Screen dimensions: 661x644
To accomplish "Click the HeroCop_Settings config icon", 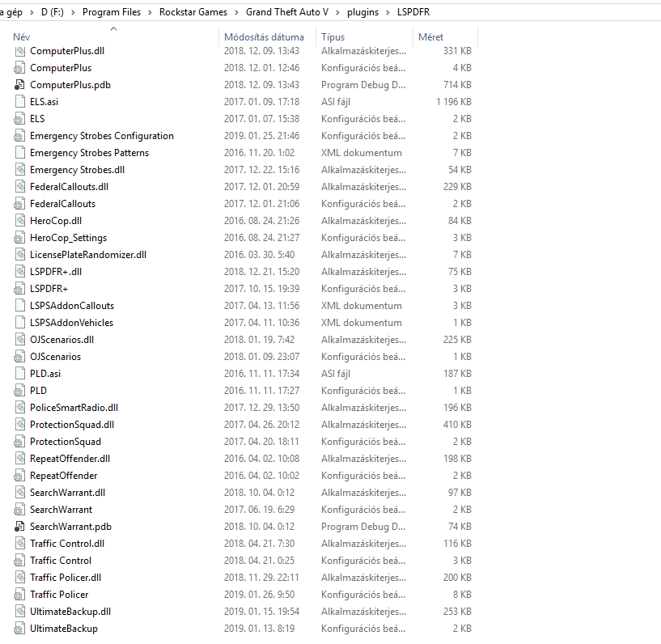I will tap(19, 238).
